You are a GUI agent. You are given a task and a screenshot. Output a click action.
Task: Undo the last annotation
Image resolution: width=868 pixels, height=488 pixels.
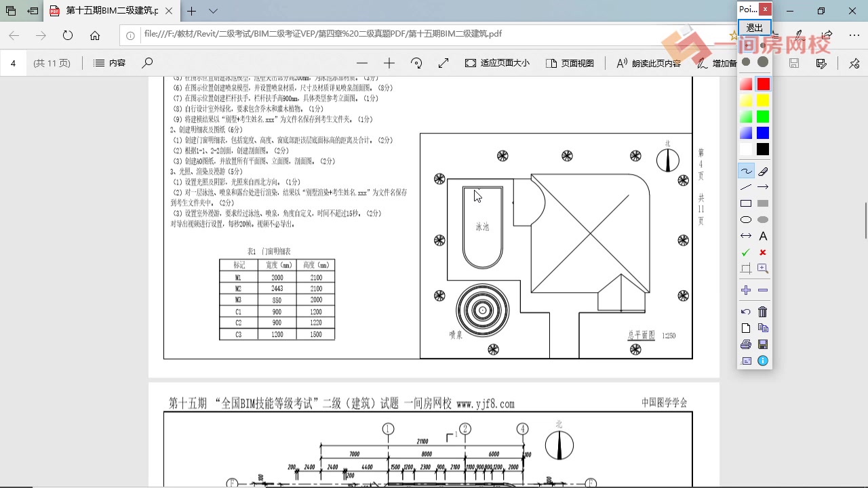click(745, 311)
